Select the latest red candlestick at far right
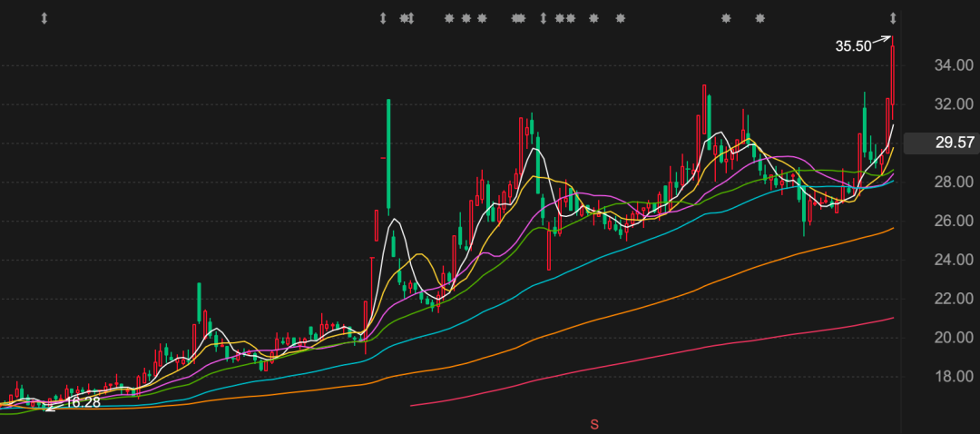This screenshot has width=980, height=434. 893,74
